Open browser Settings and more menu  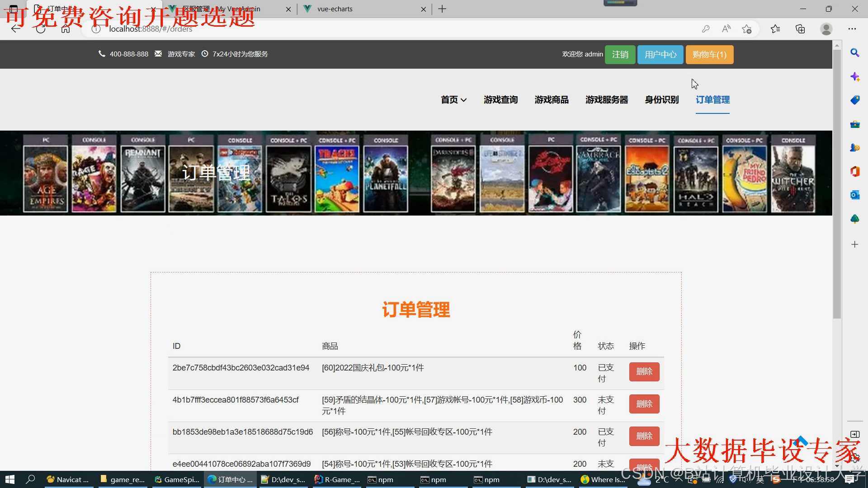pyautogui.click(x=852, y=29)
